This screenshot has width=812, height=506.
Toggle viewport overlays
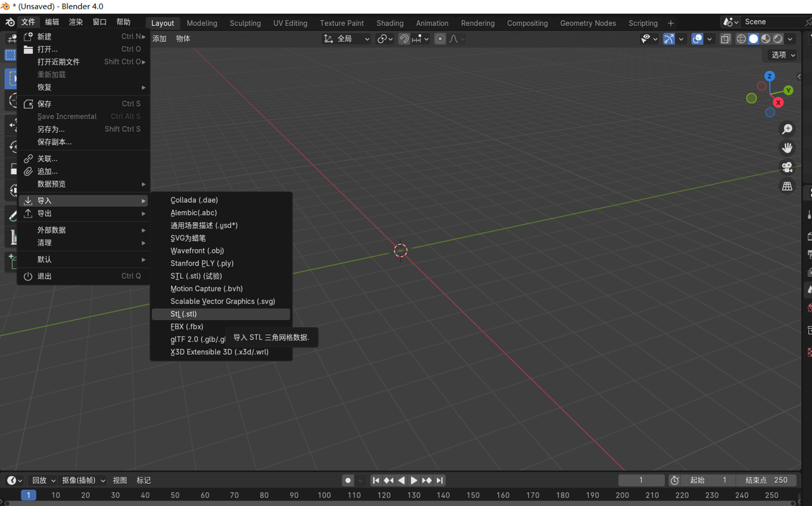click(x=697, y=39)
